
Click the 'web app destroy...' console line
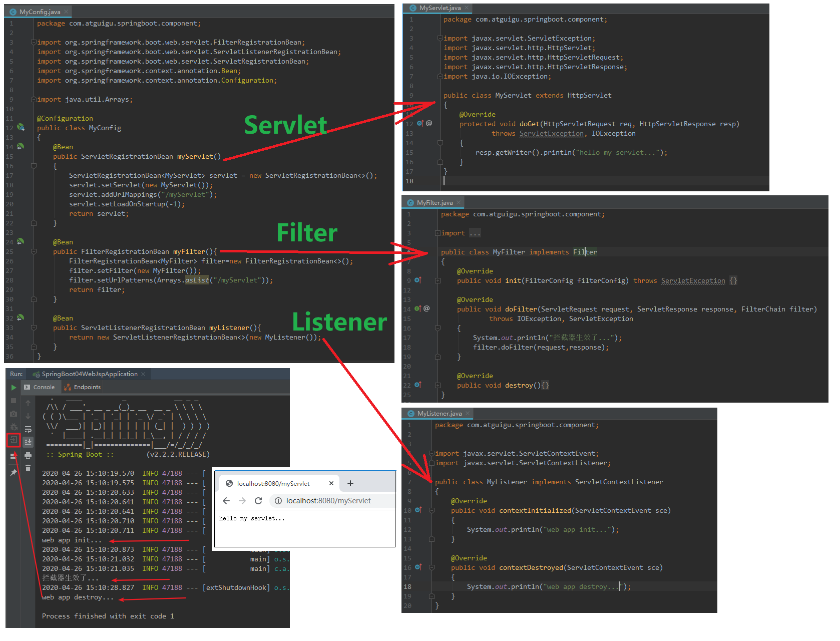(x=78, y=597)
